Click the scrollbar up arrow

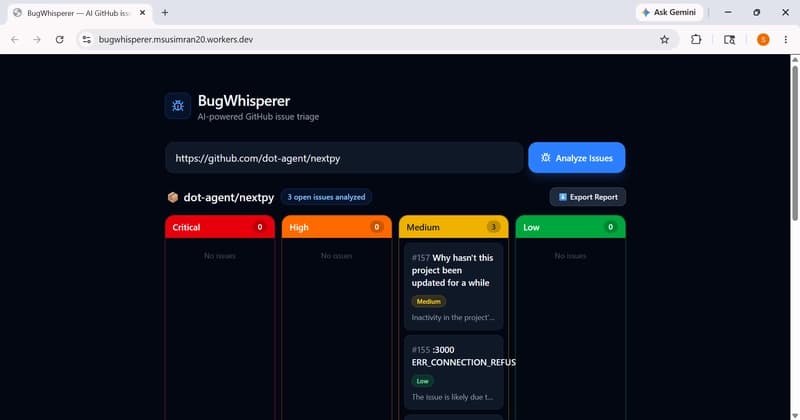click(x=795, y=59)
